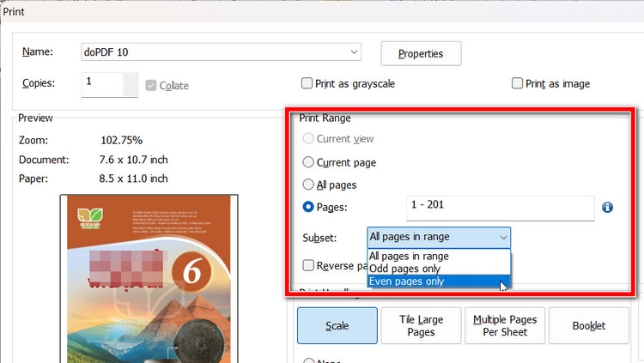The width and height of the screenshot is (644, 363).
Task: Click into the Copies number field
Action: click(102, 84)
